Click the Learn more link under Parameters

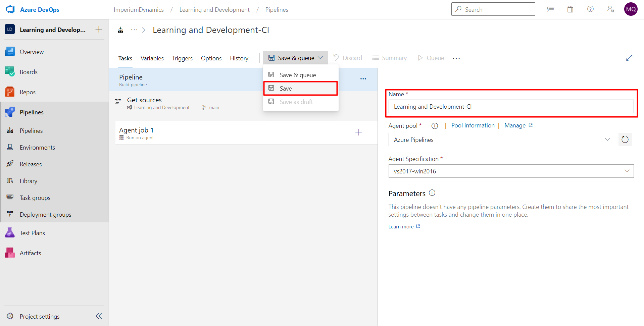click(x=401, y=226)
